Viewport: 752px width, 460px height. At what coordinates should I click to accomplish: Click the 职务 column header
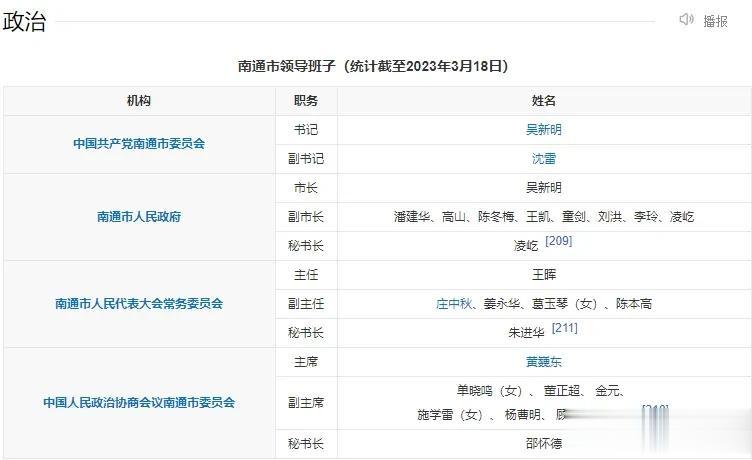click(306, 101)
